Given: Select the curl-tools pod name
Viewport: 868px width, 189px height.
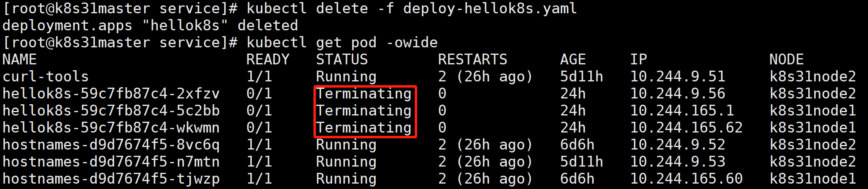Looking at the screenshot, I should (46, 76).
